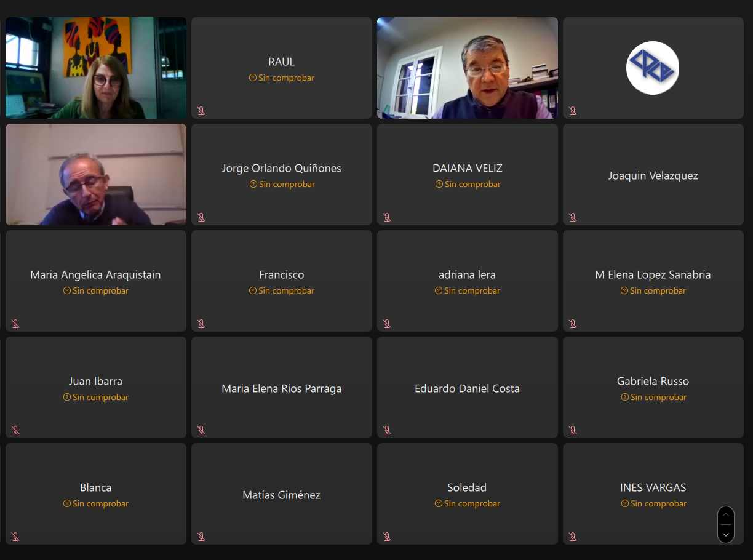
Task: Click the participant name Juan Ibarra
Action: click(96, 382)
